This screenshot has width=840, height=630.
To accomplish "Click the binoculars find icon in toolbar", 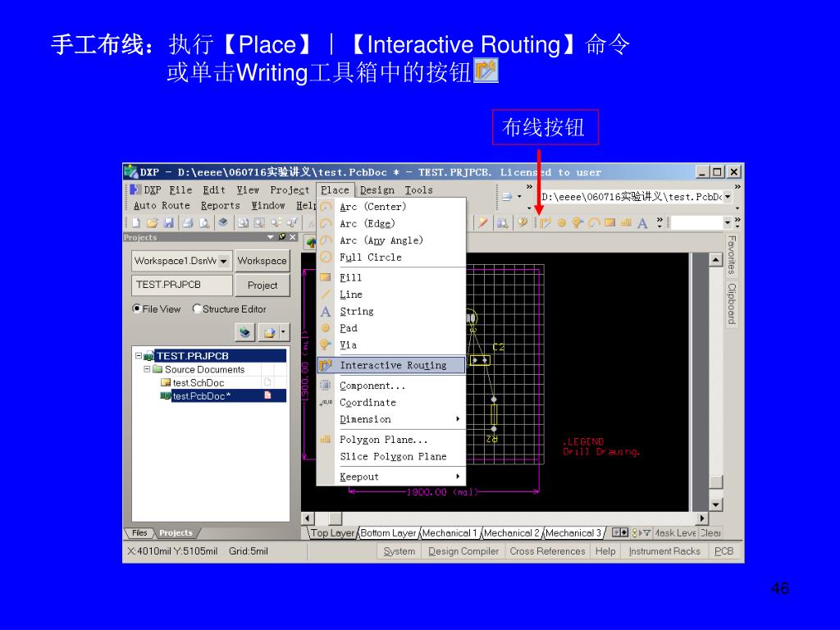I will coord(503,223).
